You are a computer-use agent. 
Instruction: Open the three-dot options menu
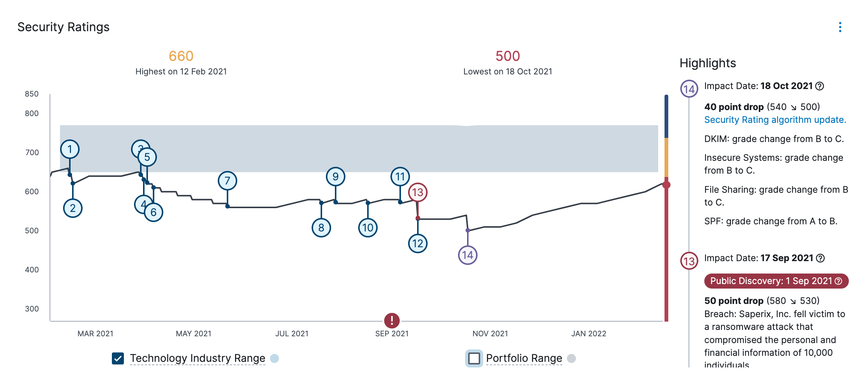point(840,27)
